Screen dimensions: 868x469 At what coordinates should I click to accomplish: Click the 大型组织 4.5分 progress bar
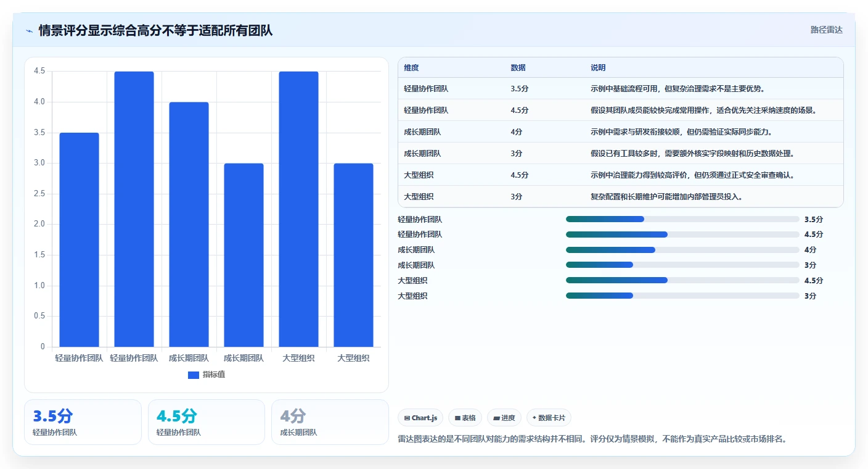(x=682, y=281)
